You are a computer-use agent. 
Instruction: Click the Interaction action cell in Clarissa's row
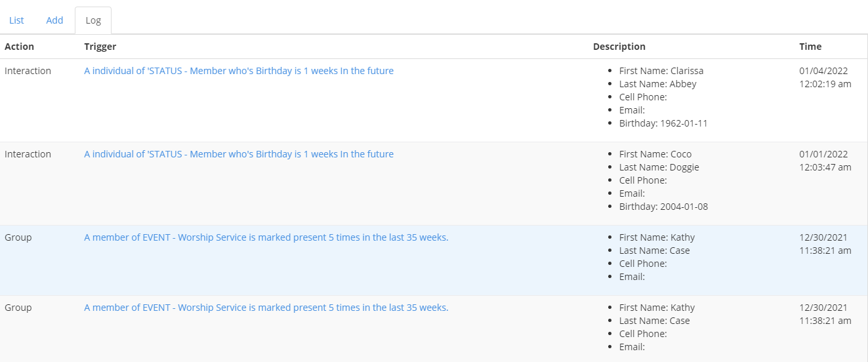pos(28,71)
